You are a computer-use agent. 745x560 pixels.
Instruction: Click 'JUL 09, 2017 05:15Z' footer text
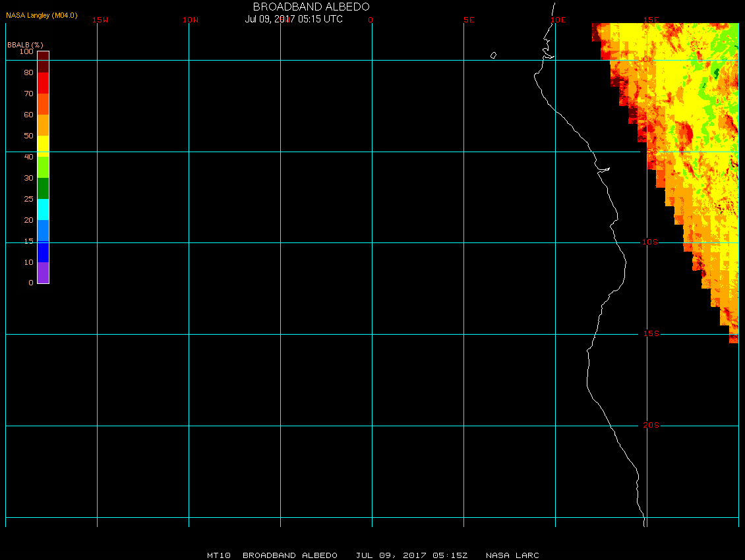click(x=411, y=555)
